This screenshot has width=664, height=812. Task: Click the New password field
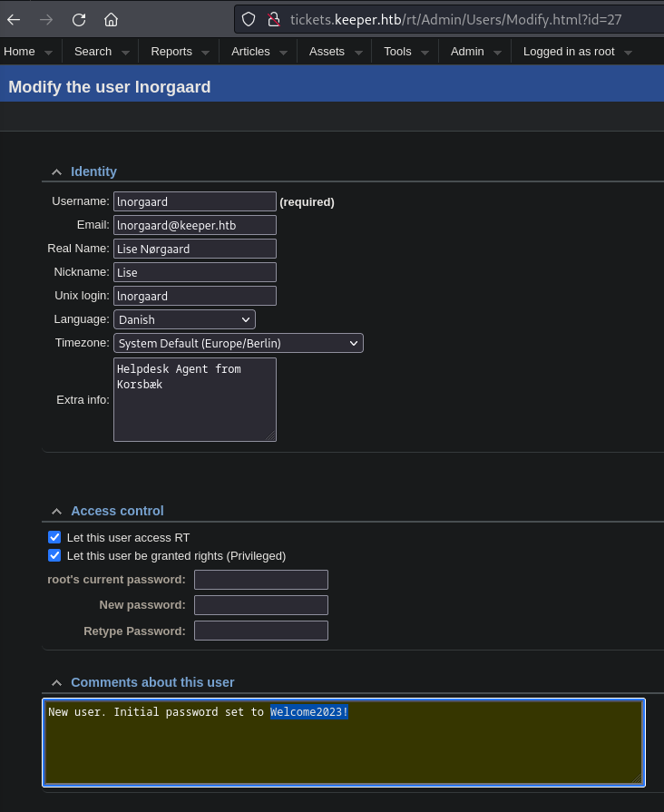261,605
